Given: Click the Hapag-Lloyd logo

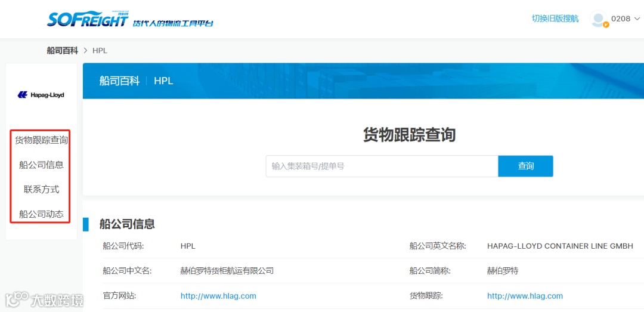Looking at the screenshot, I should click(41, 95).
